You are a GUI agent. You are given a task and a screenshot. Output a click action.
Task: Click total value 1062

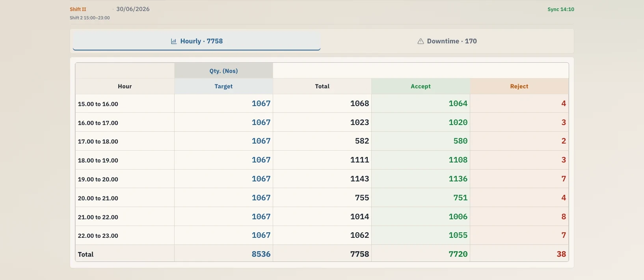click(x=359, y=235)
